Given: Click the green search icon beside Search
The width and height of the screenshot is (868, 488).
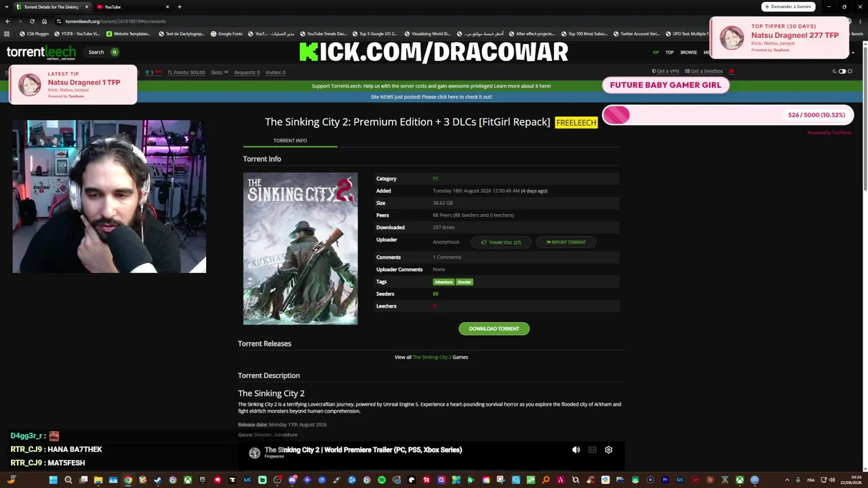Looking at the screenshot, I should [x=114, y=52].
